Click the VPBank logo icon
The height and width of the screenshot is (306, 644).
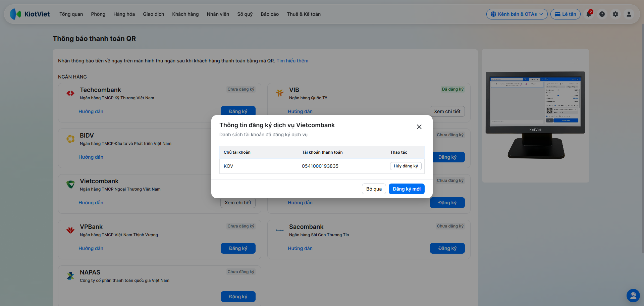click(70, 230)
